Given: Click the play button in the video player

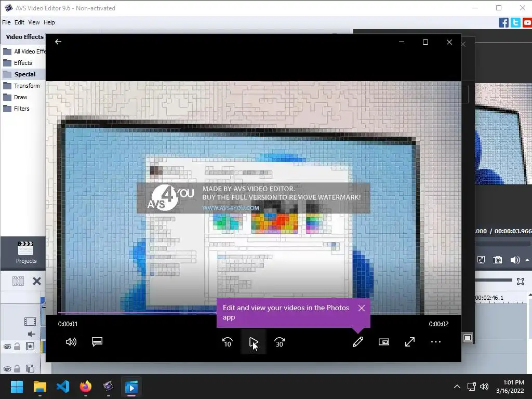Looking at the screenshot, I should click(254, 342).
